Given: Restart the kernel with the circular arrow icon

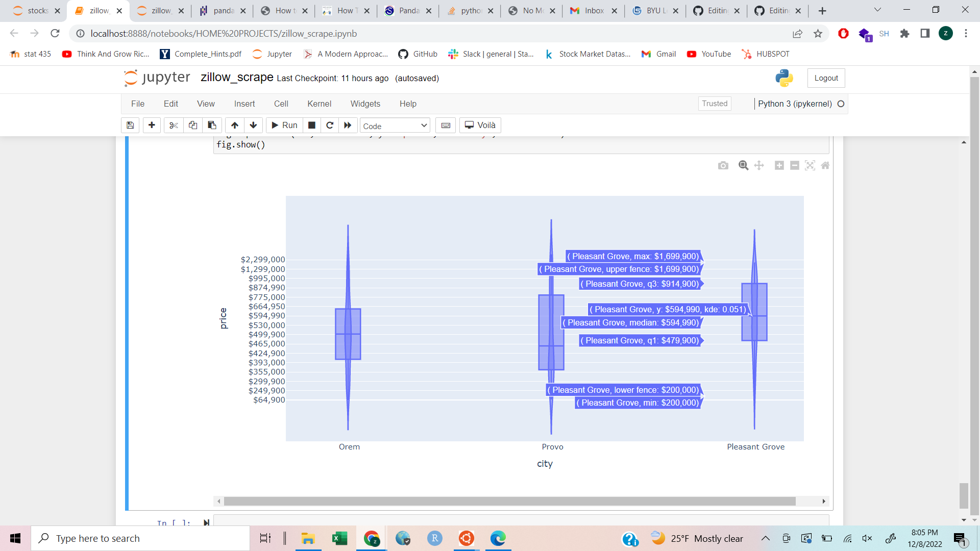Looking at the screenshot, I should 330,126.
